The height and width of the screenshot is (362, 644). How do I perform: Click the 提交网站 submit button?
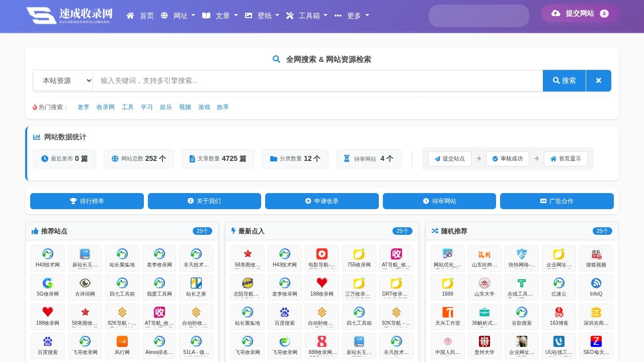click(x=580, y=14)
